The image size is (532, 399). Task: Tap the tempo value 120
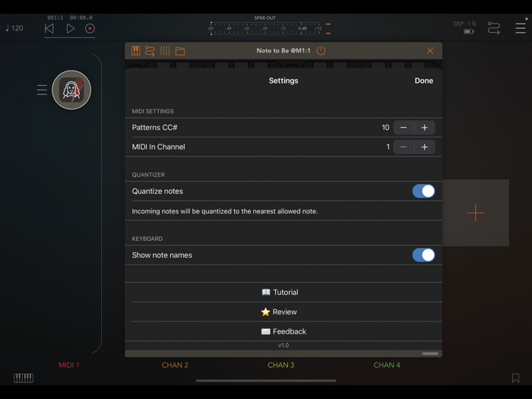pos(14,28)
